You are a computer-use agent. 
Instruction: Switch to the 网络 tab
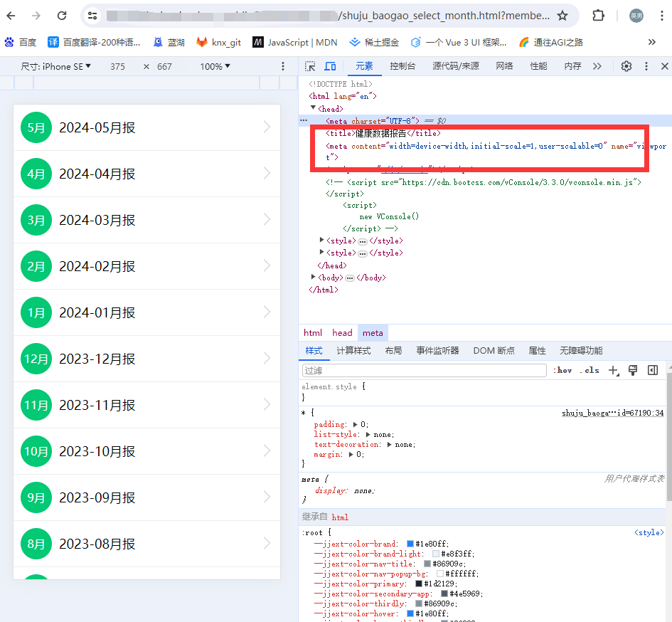coord(504,66)
